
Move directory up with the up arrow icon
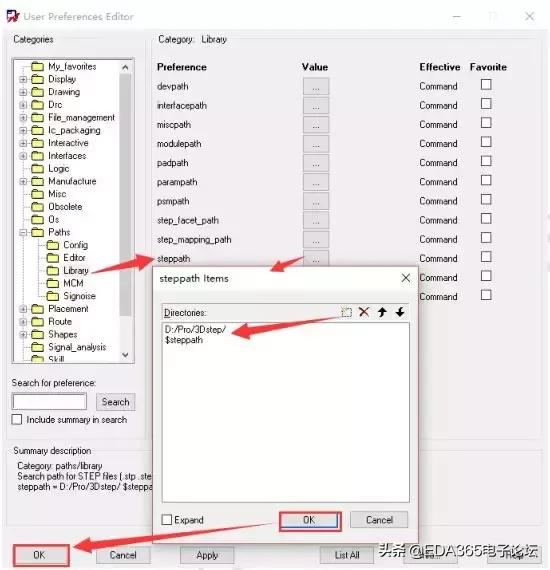click(382, 312)
